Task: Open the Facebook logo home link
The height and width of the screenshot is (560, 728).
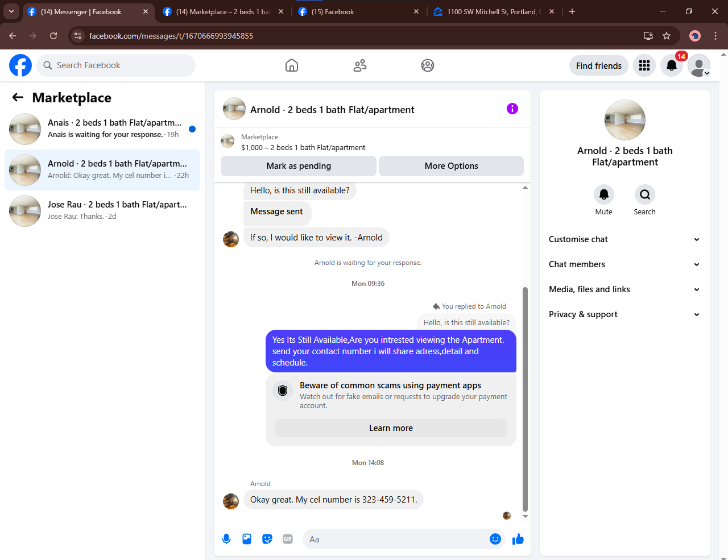Action: click(x=20, y=65)
